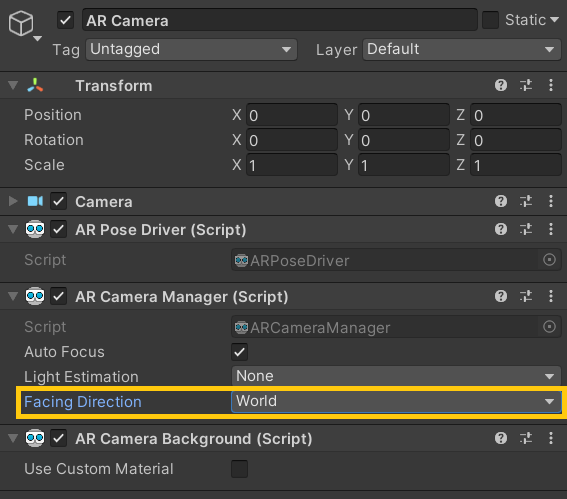The height and width of the screenshot is (499, 567).
Task: Open AR Camera Manager help icon
Action: [x=501, y=297]
